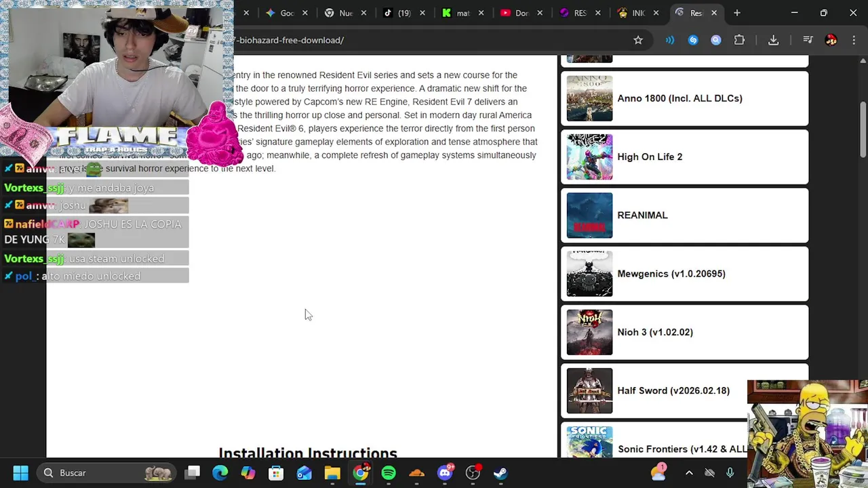Open File Explorer from the taskbar
Screen dimensions: 868x488
pos(332,473)
